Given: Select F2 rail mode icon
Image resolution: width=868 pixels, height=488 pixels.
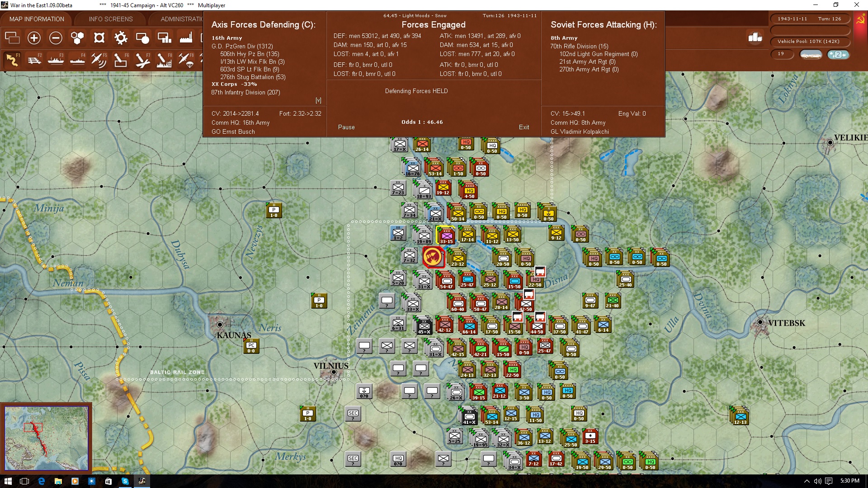Looking at the screenshot, I should [34, 60].
